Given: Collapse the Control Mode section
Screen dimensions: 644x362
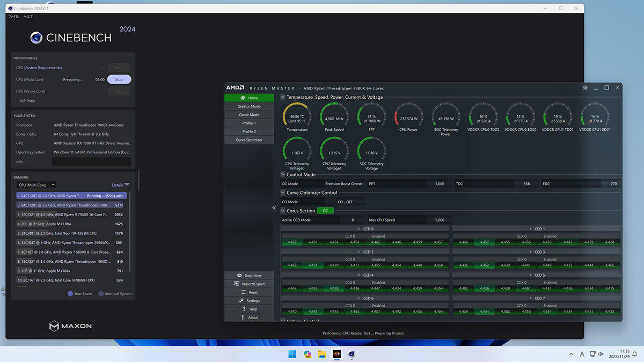Looking at the screenshot, I should click(x=283, y=174).
